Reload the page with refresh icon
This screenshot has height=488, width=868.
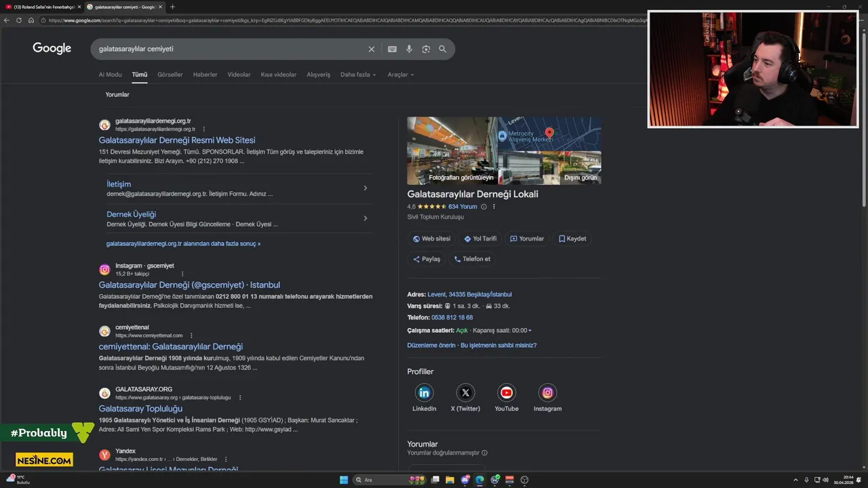tap(19, 20)
